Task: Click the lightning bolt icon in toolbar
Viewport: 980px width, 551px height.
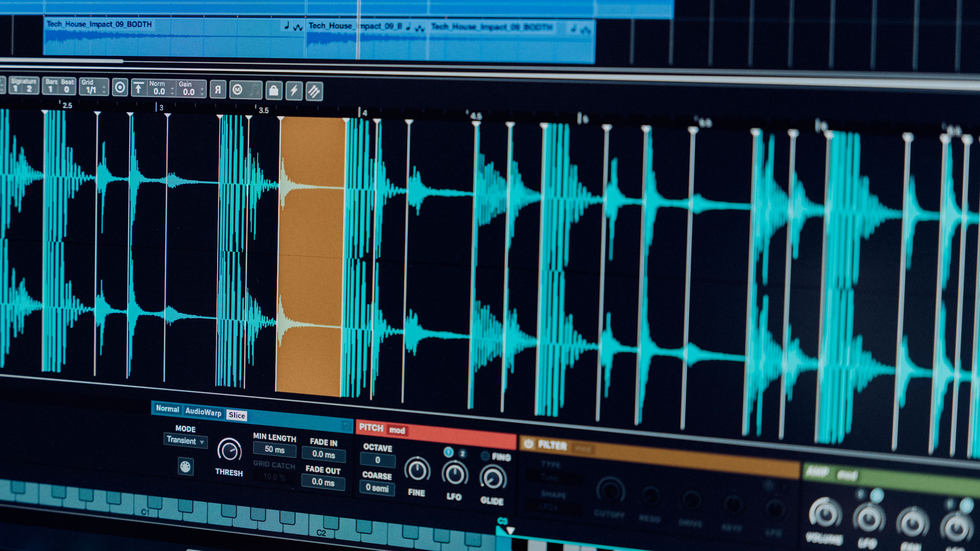Action: [294, 91]
